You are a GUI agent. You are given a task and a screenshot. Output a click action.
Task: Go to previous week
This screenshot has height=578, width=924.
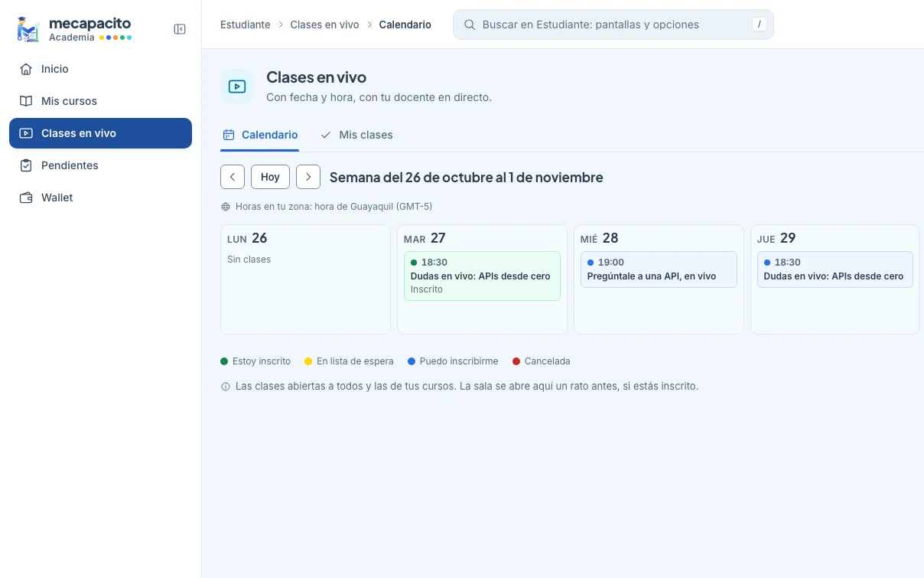233,177
